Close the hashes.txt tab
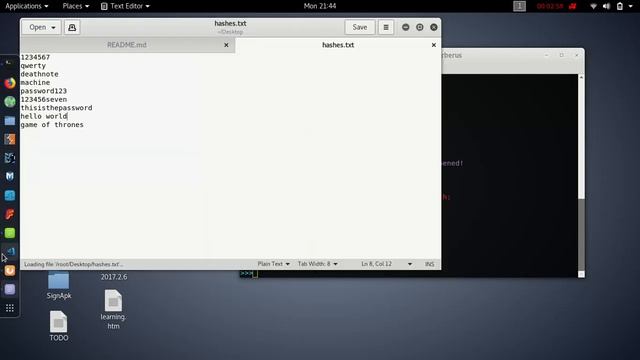This screenshot has height=360, width=640. tap(433, 45)
